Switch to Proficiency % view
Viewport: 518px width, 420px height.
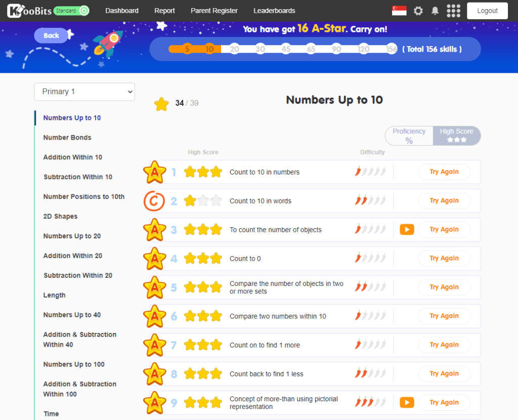[409, 136]
